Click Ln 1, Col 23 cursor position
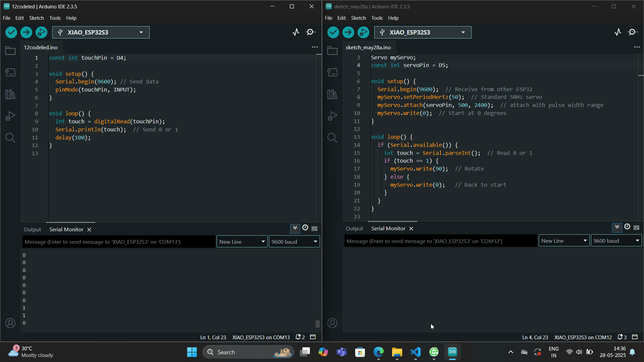Screen dimensions: 644x362 click(213, 338)
